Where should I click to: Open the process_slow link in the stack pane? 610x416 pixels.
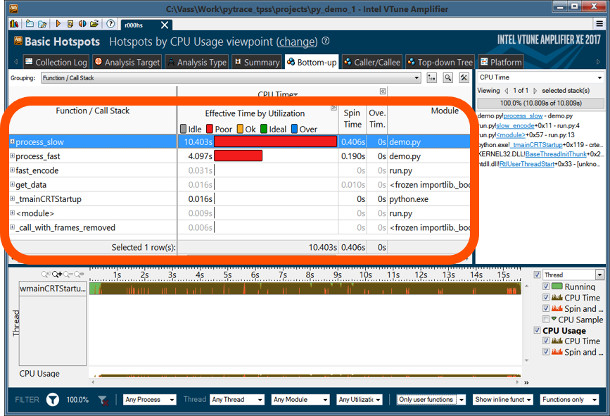coord(522,116)
